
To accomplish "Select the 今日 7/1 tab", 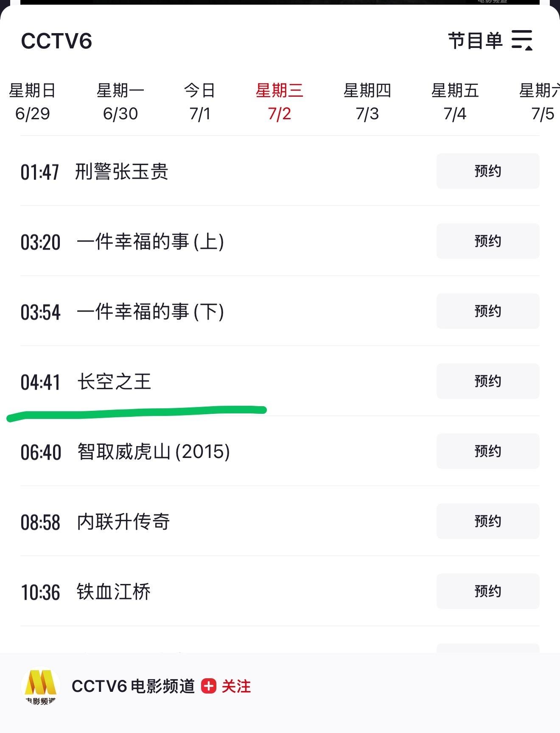I will pyautogui.click(x=200, y=102).
